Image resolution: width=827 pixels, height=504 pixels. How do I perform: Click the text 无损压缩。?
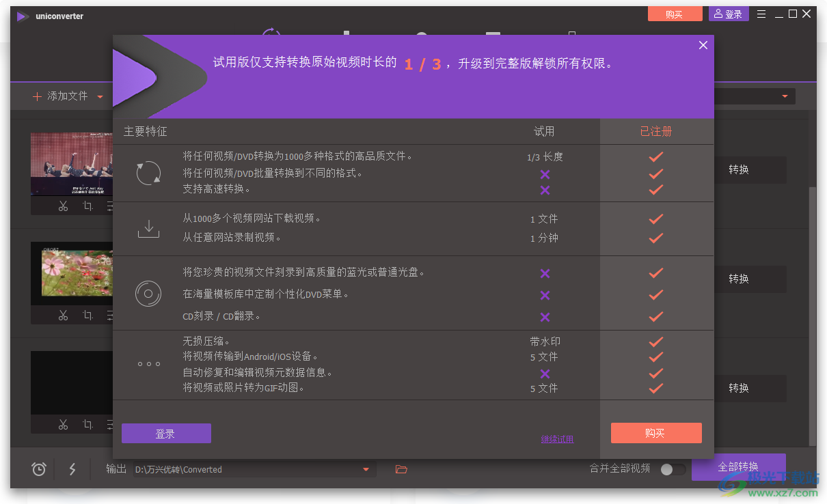pos(206,341)
